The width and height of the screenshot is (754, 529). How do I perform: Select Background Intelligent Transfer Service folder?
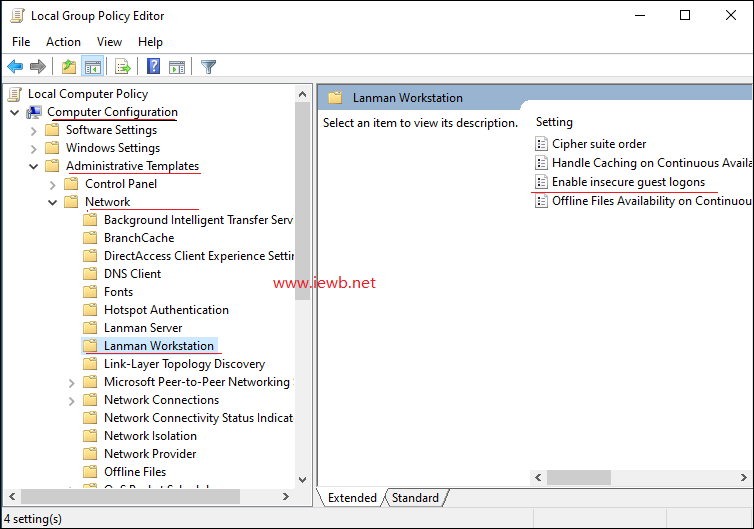click(198, 220)
